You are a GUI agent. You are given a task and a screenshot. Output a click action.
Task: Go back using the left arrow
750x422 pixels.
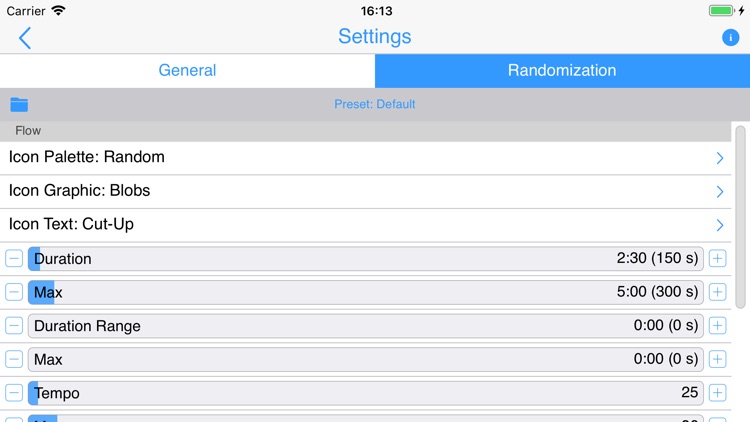pos(25,38)
